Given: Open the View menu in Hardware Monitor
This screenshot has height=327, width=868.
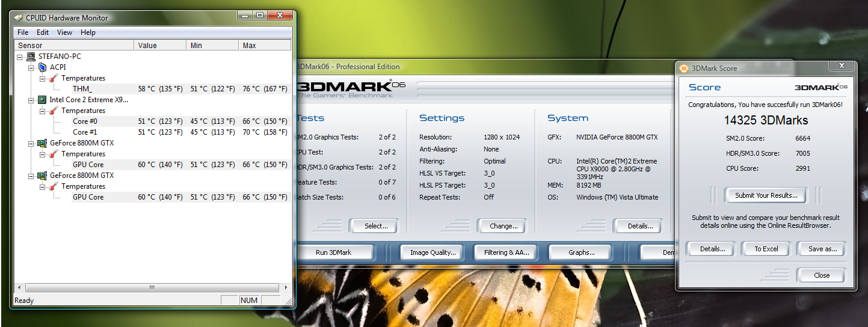Looking at the screenshot, I should [64, 32].
